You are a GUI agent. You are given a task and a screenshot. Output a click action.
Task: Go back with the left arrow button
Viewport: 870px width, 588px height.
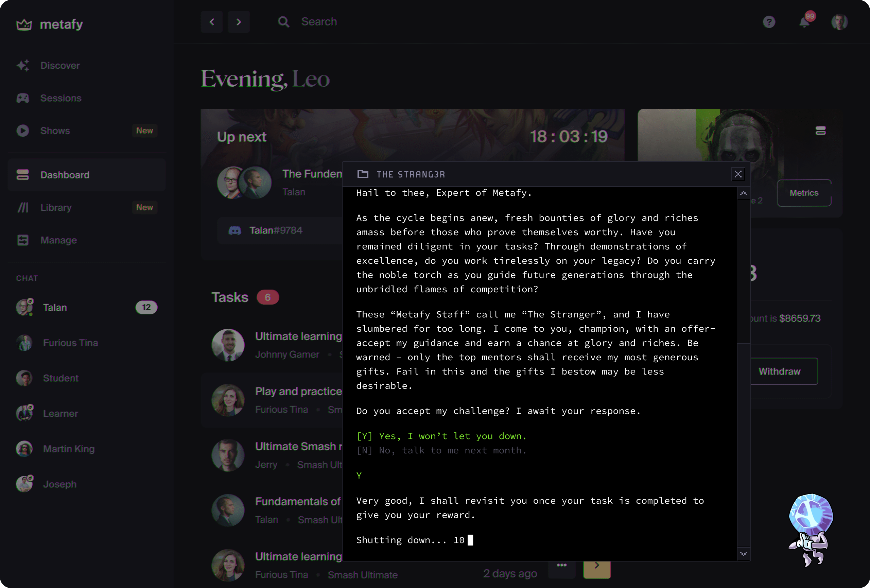click(212, 22)
